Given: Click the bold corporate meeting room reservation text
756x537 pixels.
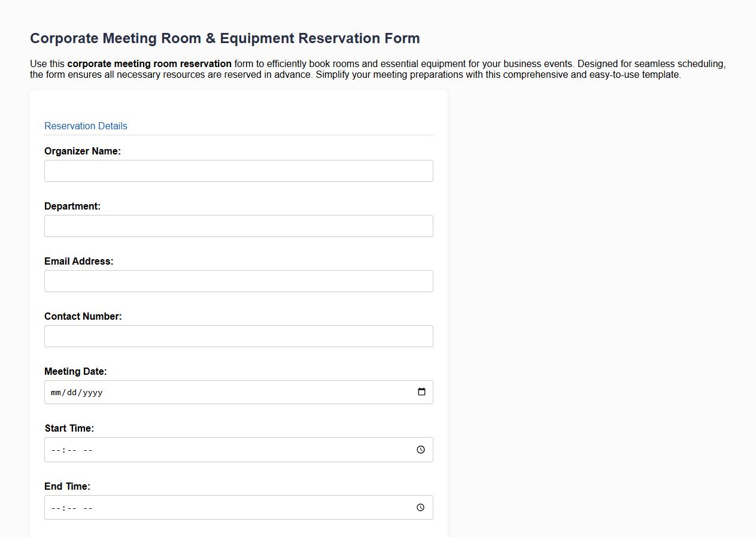Looking at the screenshot, I should (150, 63).
